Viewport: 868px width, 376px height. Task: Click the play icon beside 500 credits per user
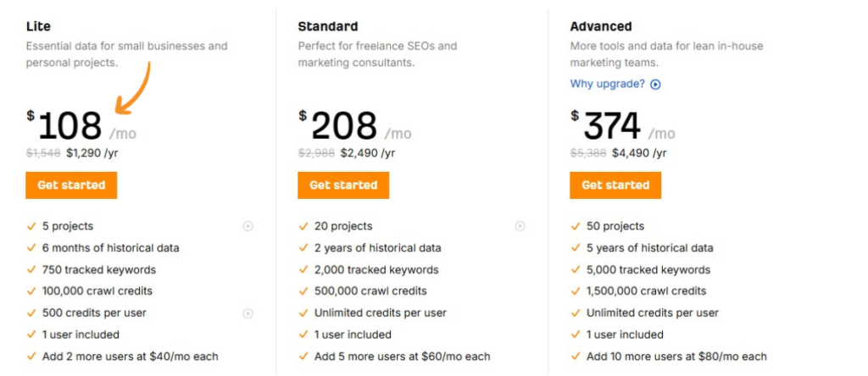pos(248,313)
